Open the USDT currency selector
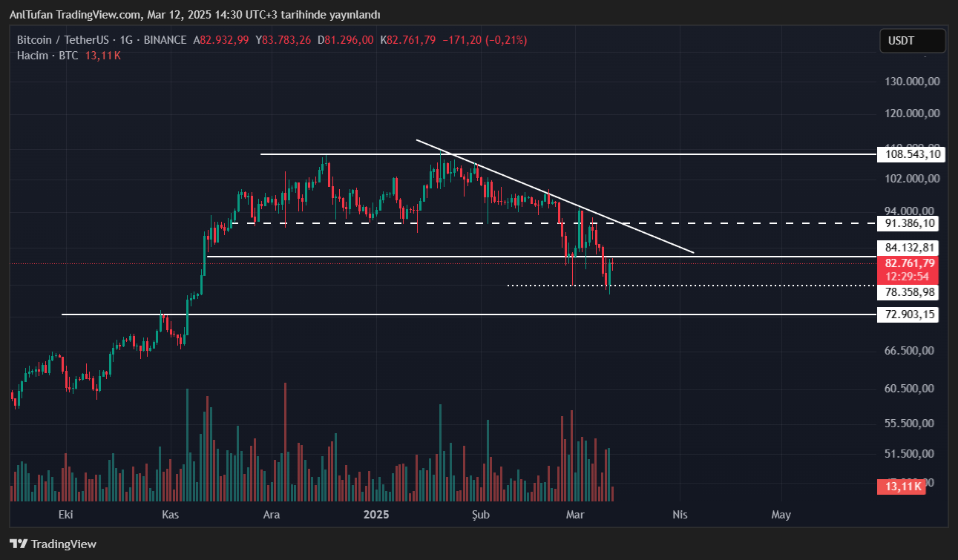Image resolution: width=958 pixels, height=560 pixels. coord(912,41)
